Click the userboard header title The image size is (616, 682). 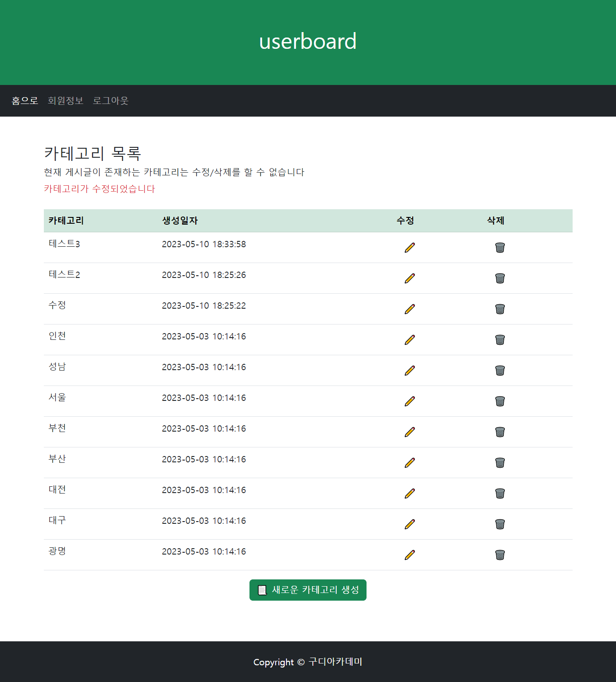tap(308, 41)
